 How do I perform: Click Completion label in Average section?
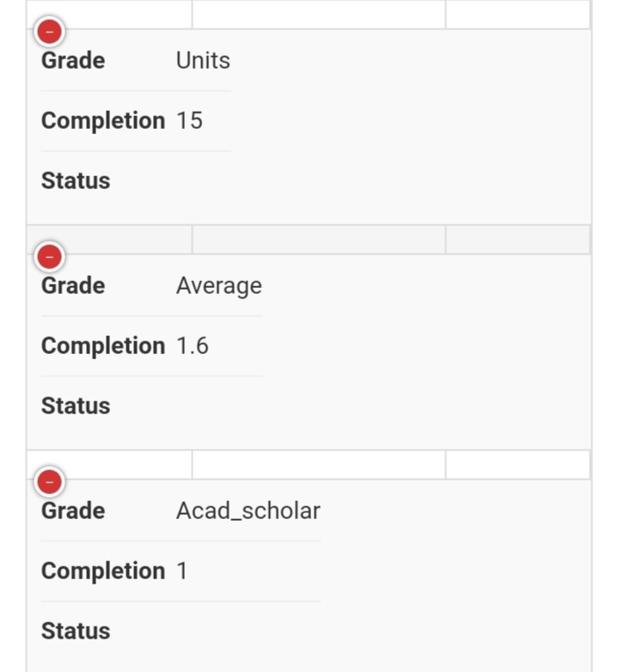[x=103, y=346]
